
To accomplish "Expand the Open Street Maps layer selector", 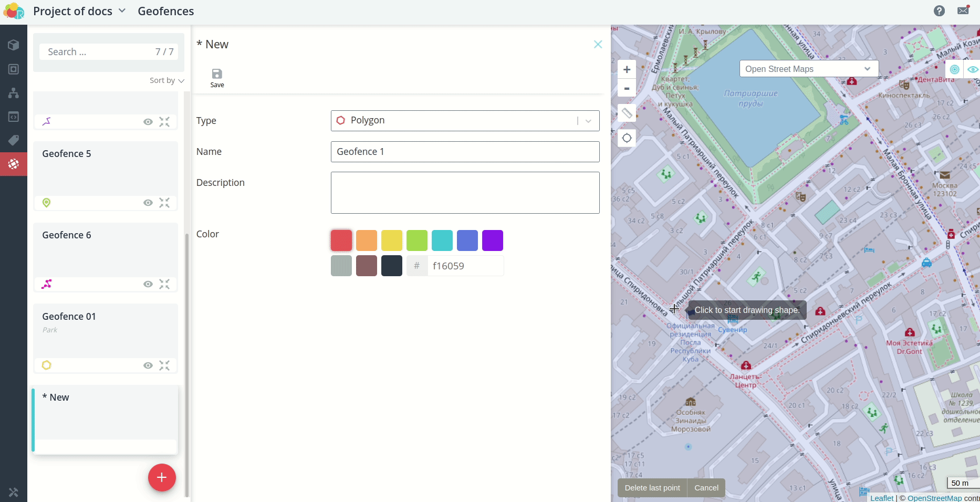I will pos(808,69).
